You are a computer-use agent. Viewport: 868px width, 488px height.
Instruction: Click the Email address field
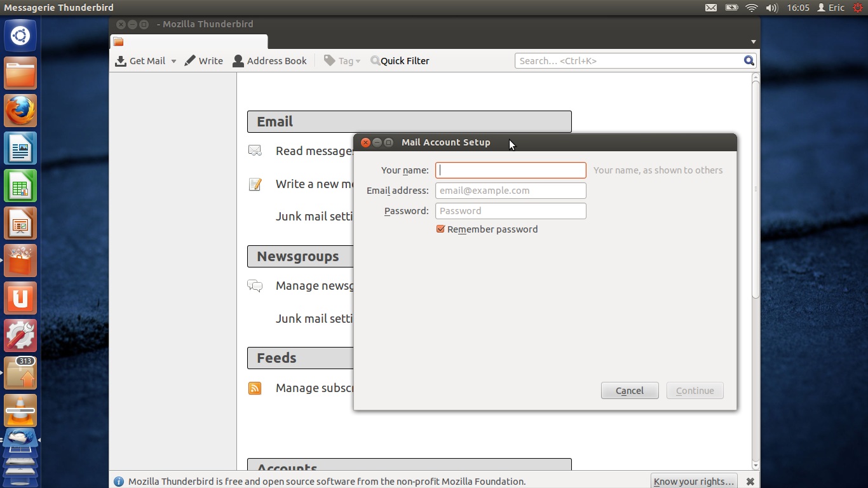tap(510, 191)
